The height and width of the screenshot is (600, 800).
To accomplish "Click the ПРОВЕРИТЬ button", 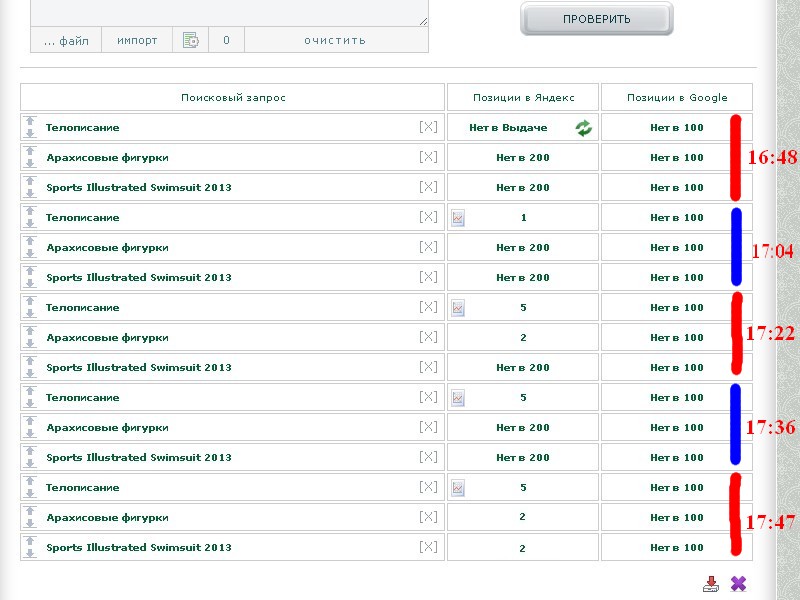I will (x=596, y=19).
